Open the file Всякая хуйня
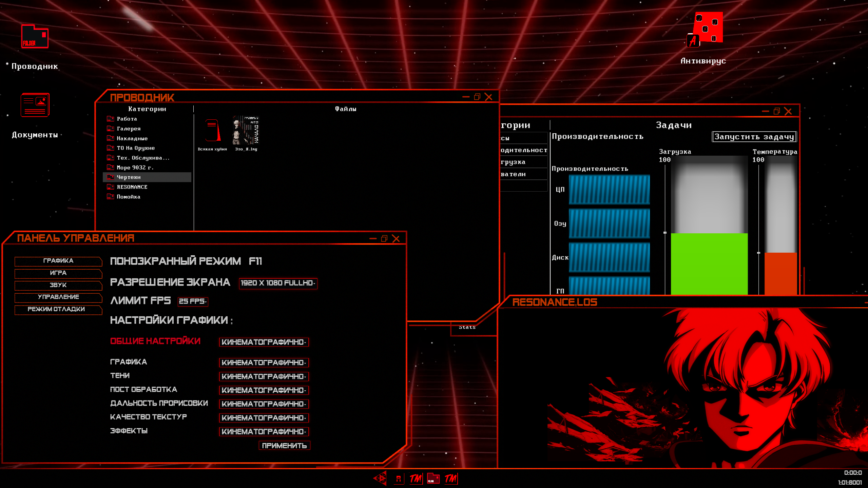 pyautogui.click(x=212, y=135)
